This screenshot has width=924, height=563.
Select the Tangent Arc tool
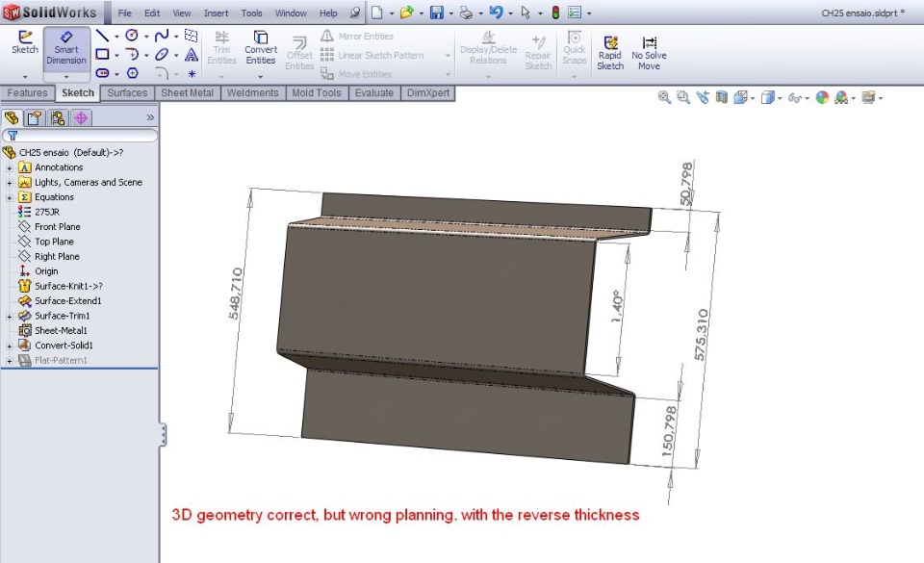coord(132,54)
